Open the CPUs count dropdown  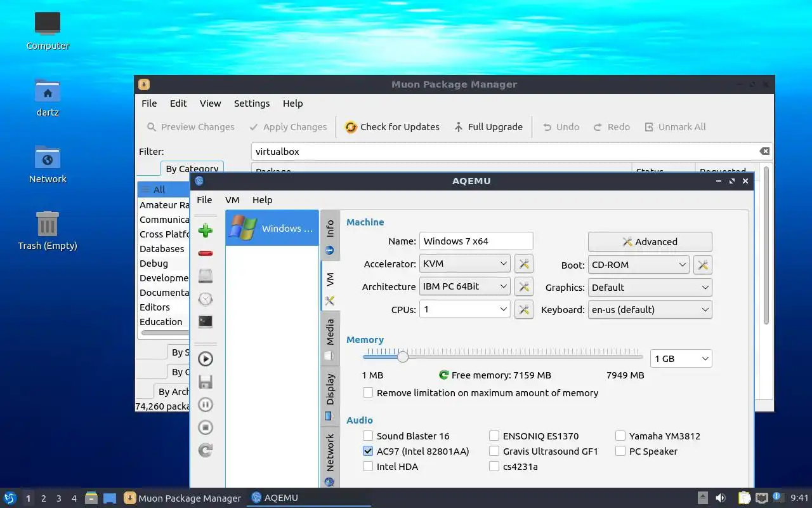tap(464, 309)
